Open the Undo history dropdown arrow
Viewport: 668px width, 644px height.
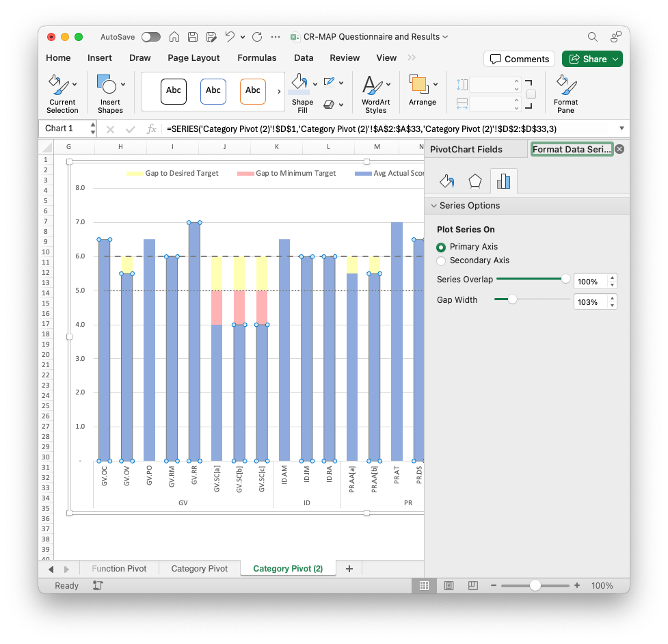(x=243, y=37)
